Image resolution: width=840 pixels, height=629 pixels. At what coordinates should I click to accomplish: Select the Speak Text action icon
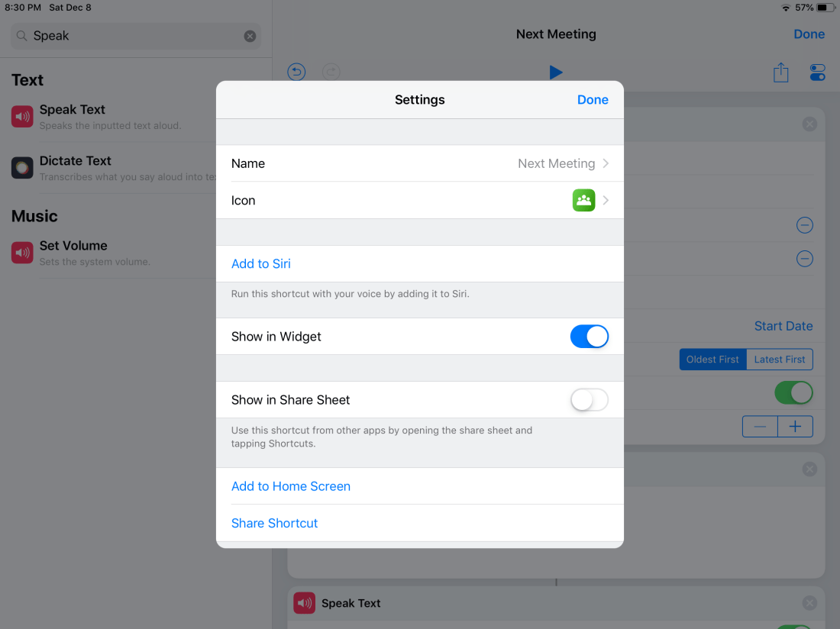pos(22,117)
